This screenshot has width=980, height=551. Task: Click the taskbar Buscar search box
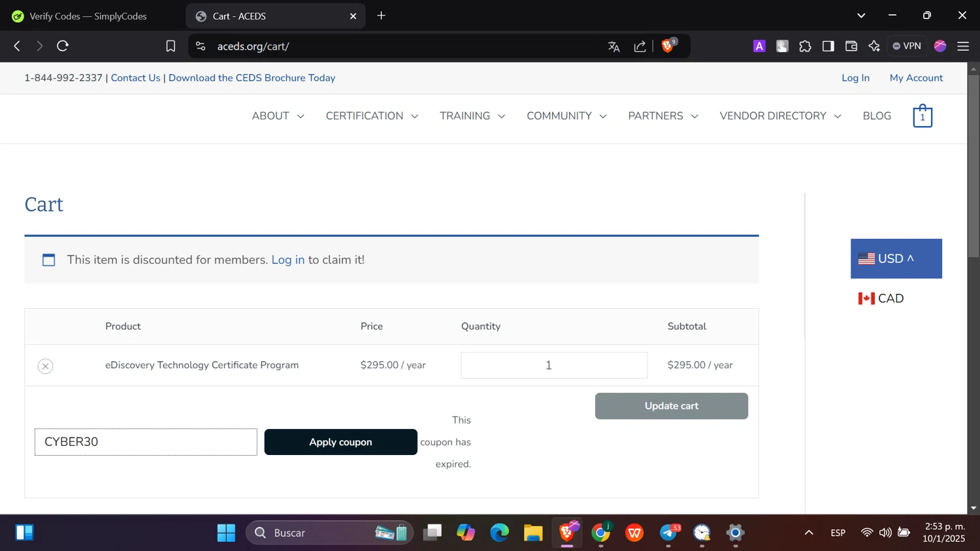(329, 533)
